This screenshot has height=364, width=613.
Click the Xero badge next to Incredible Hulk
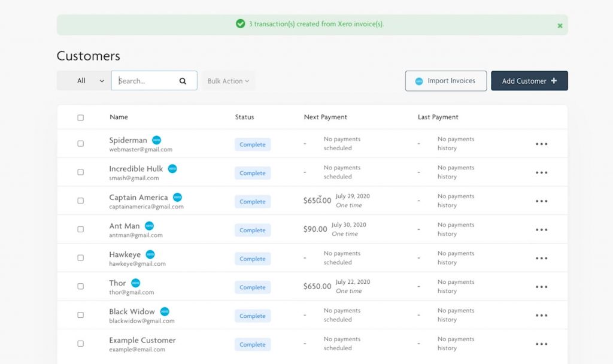coord(172,168)
